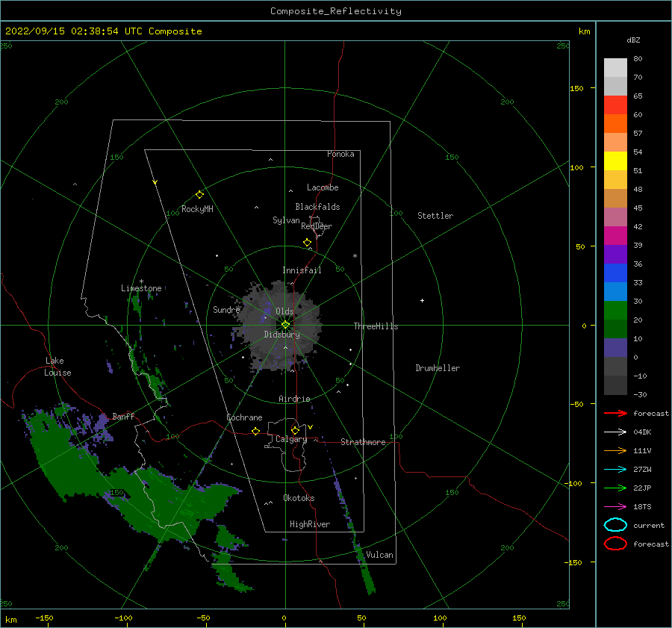The width and height of the screenshot is (672, 628).
Task: Click the cyan 27ZW arrow icon
Action: [615, 470]
